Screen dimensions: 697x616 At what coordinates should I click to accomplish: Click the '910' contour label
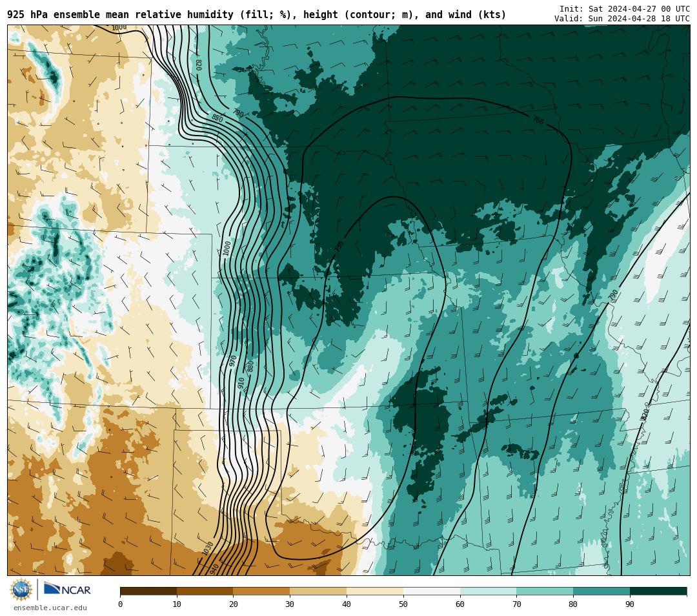click(241, 383)
